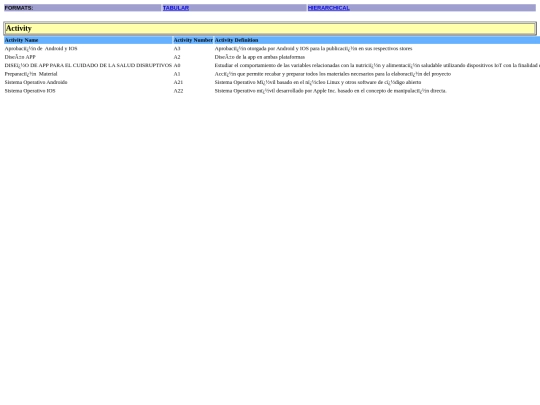Select the definition mentioning ambas plataformas
This screenshot has height=405, width=540.
pos(260,57)
